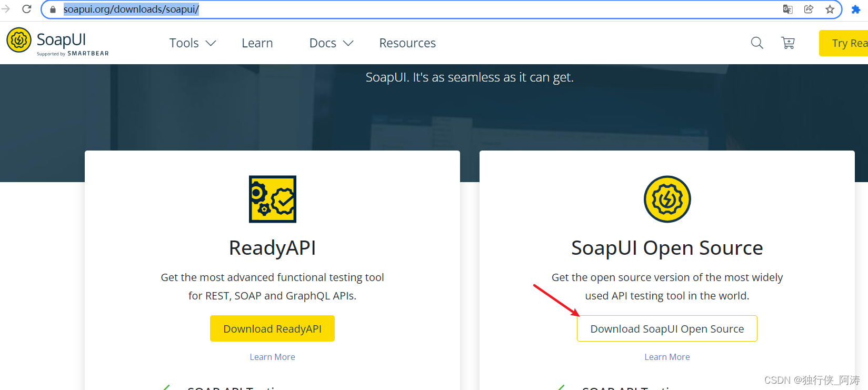Open the shopping cart icon

[788, 43]
